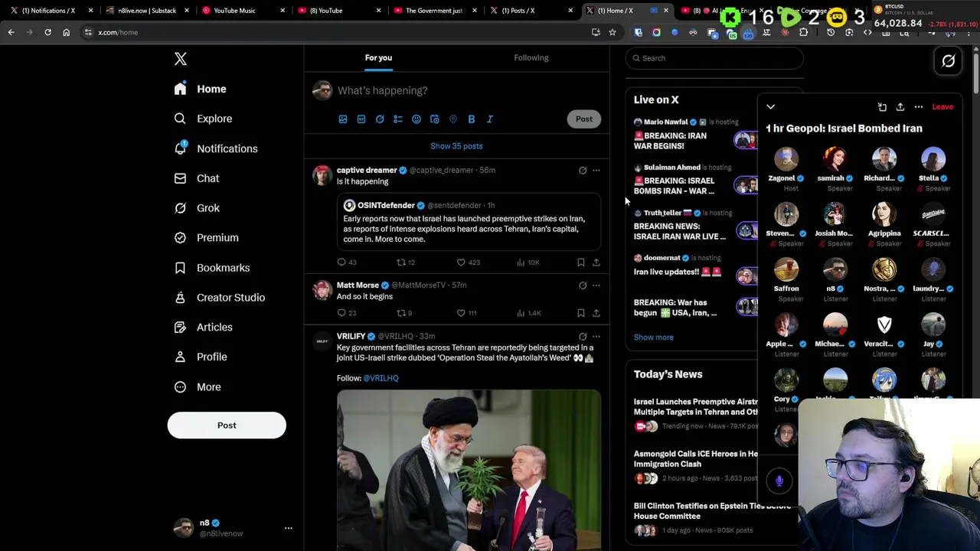Like captive dreamer post
This screenshot has width=980, height=551.
point(468,262)
